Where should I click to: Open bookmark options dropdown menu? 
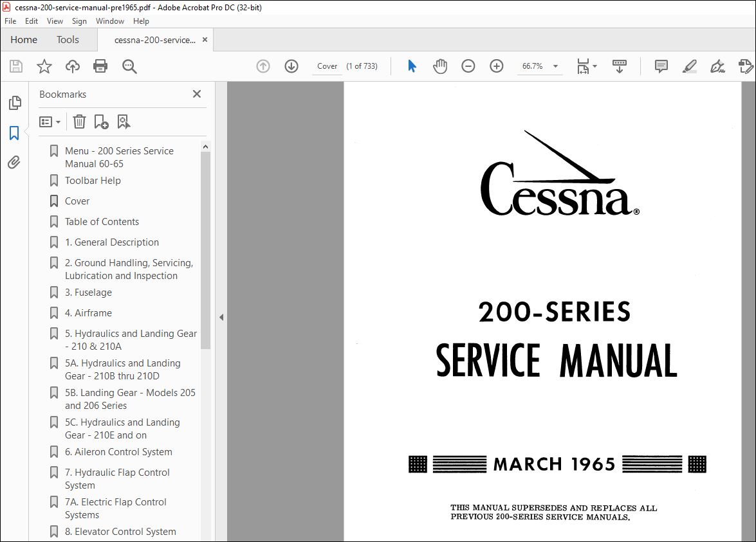click(50, 122)
